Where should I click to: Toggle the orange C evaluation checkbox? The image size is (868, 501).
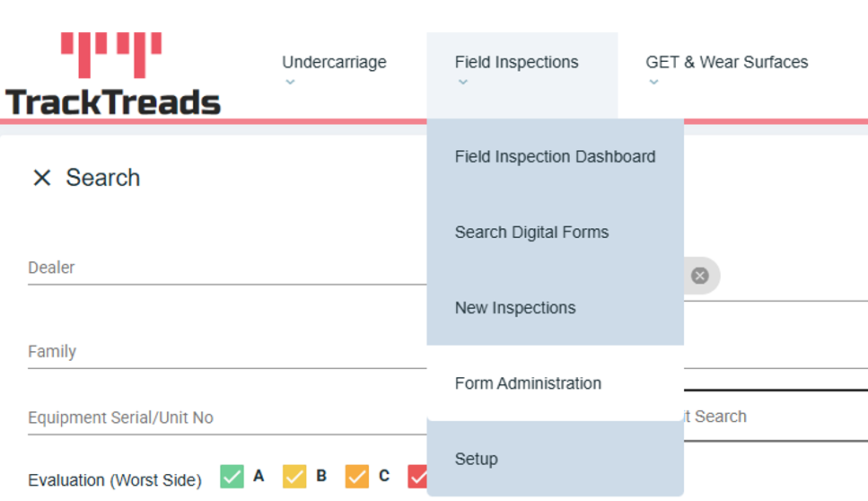point(357,476)
